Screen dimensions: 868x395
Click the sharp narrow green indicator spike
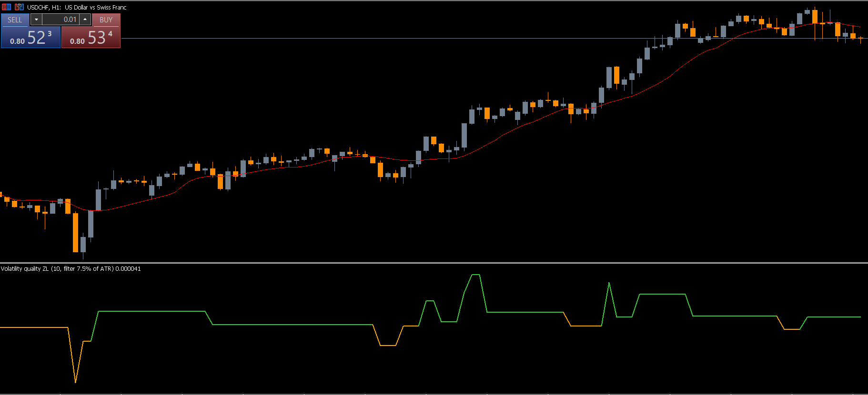[x=609, y=284]
